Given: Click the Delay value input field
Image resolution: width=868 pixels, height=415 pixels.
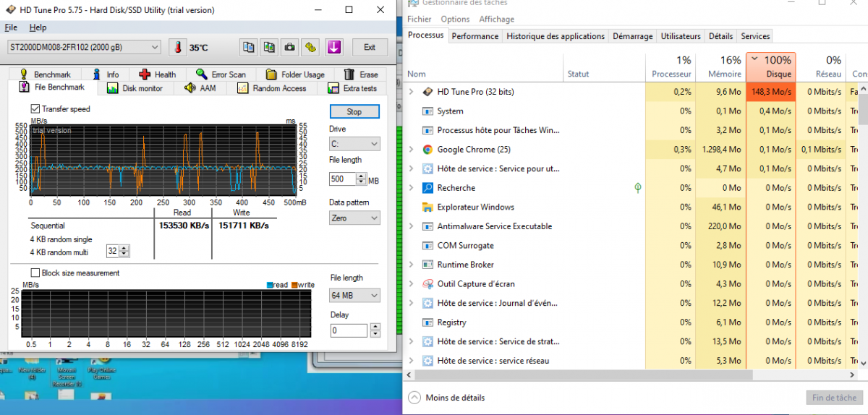Looking at the screenshot, I should [x=349, y=330].
